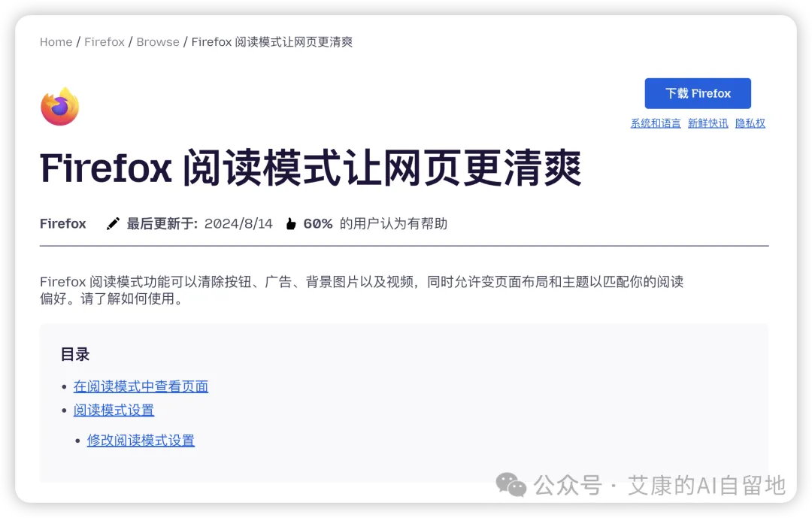Open the Firefox breadcrumb link
Screen dimensions: 812x518
[105, 42]
